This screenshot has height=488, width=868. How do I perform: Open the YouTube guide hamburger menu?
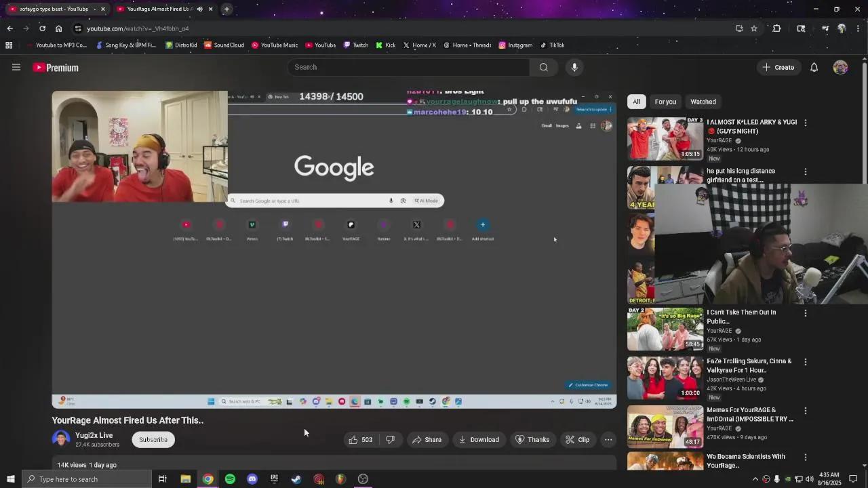pos(16,67)
